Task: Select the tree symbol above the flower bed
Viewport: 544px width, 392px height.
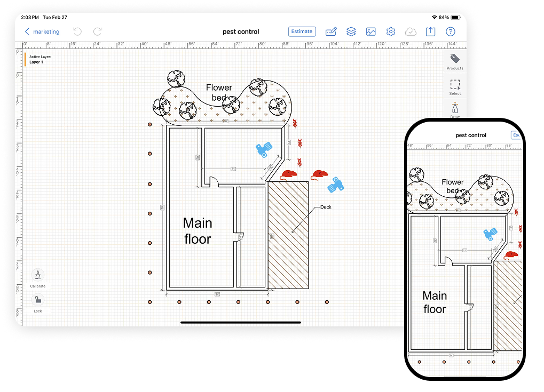Action: [176, 79]
